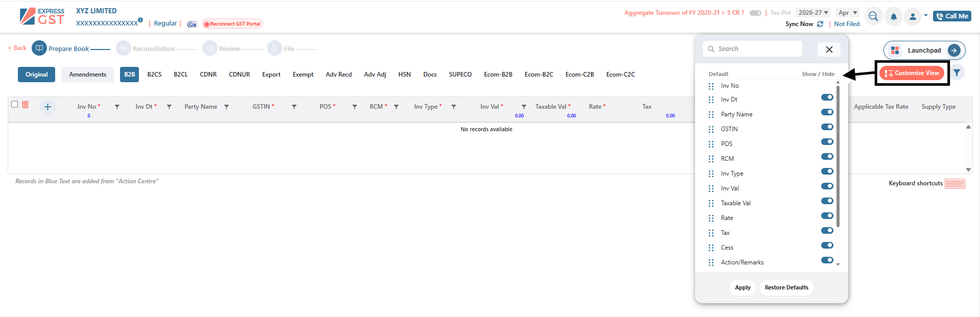Image resolution: width=980 pixels, height=317 pixels.
Task: Tick the select-all records checkbox
Action: click(x=15, y=104)
